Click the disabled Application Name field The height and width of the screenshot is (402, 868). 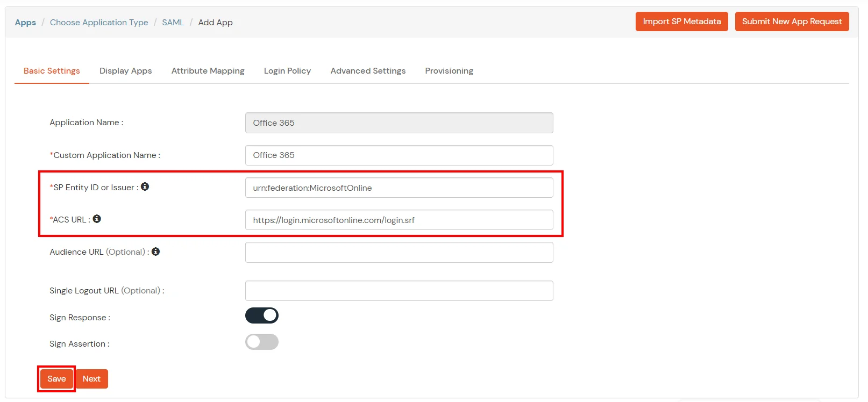(399, 123)
